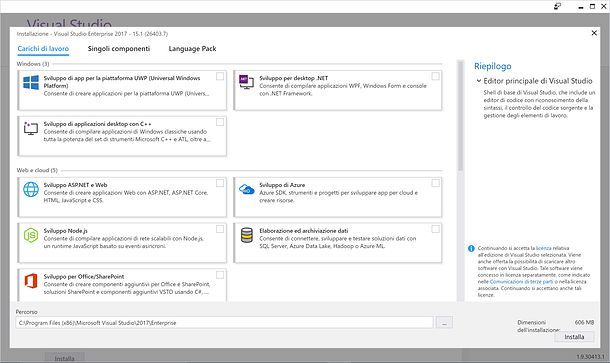The width and height of the screenshot is (610, 363).
Task: Click the Percorso label
Action: (26, 312)
